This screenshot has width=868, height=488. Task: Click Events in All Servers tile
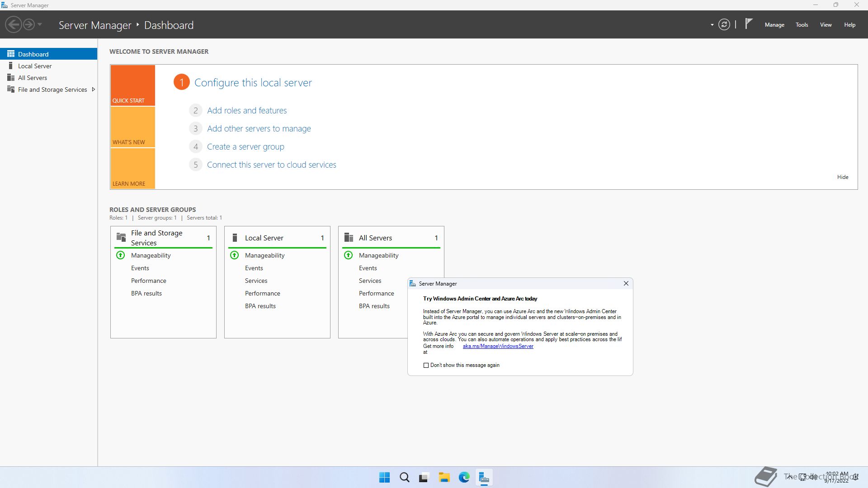coord(368,268)
